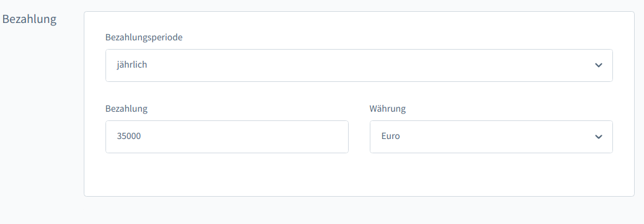644x224 pixels.
Task: Click the empty area of the white payment card
Action: [359, 175]
